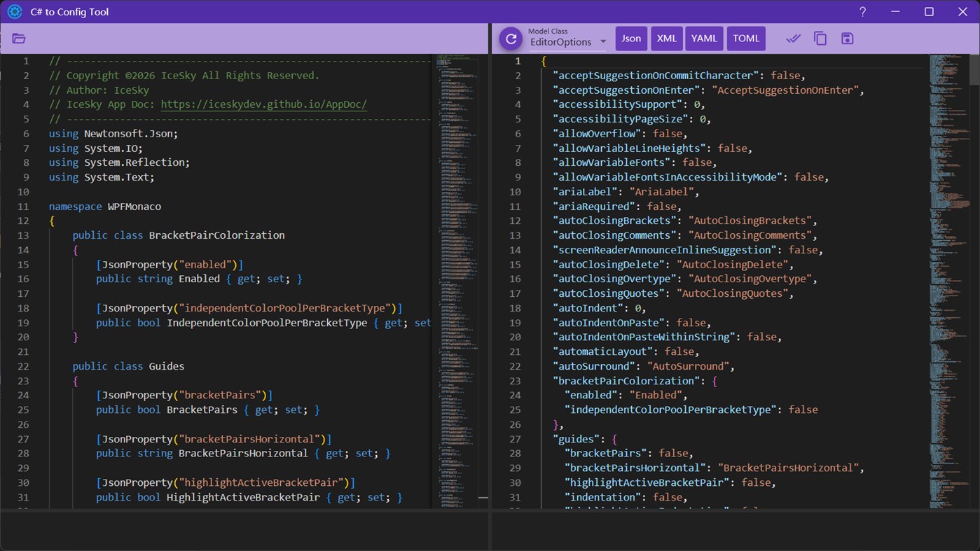
Task: Click the minimap of the C# code editor
Action: point(457,280)
